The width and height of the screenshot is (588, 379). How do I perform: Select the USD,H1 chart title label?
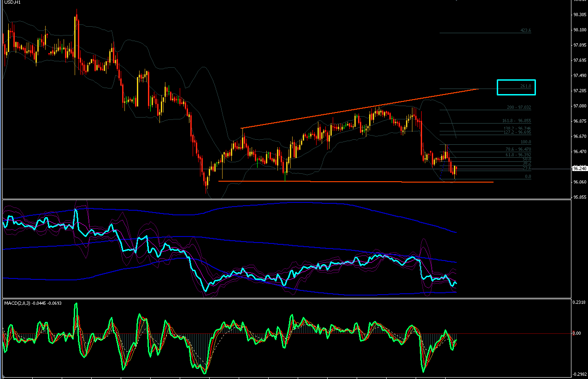10,3
